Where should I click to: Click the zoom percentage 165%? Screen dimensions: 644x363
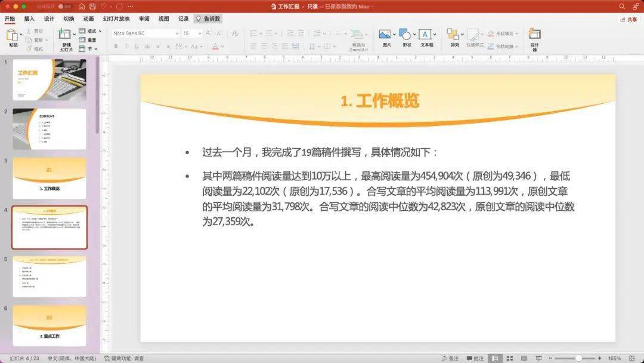[614, 358]
